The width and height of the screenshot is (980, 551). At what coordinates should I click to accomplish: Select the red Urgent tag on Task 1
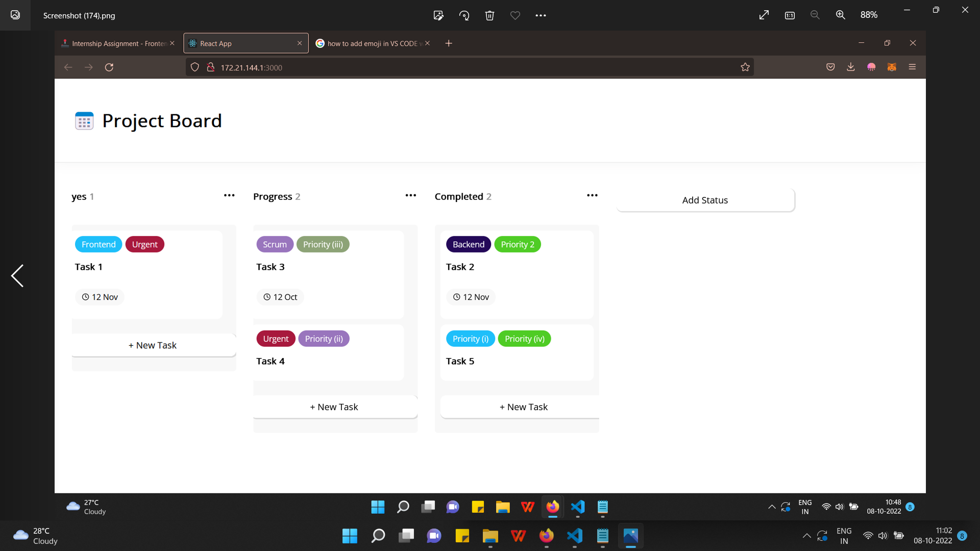pyautogui.click(x=144, y=244)
